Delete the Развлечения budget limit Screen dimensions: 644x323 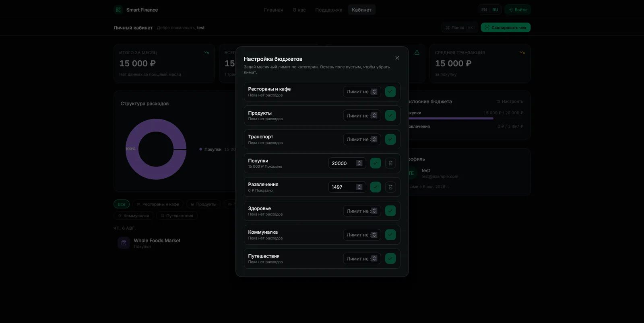click(390, 187)
